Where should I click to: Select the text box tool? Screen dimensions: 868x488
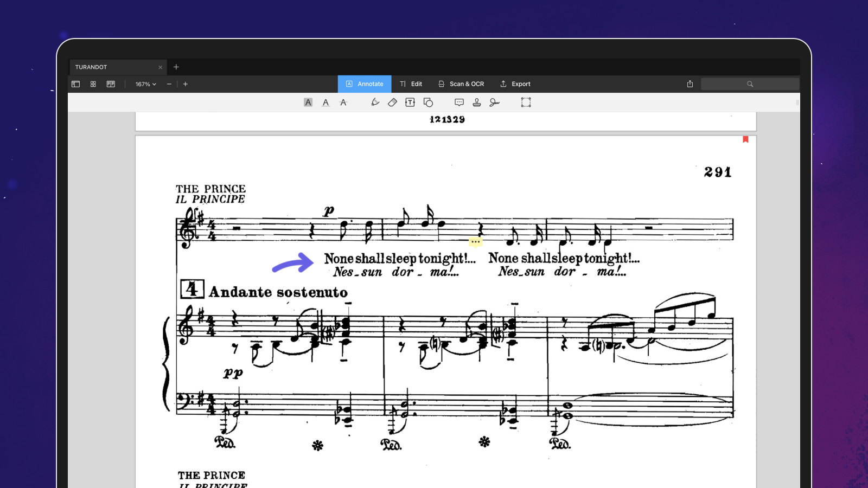pos(410,102)
